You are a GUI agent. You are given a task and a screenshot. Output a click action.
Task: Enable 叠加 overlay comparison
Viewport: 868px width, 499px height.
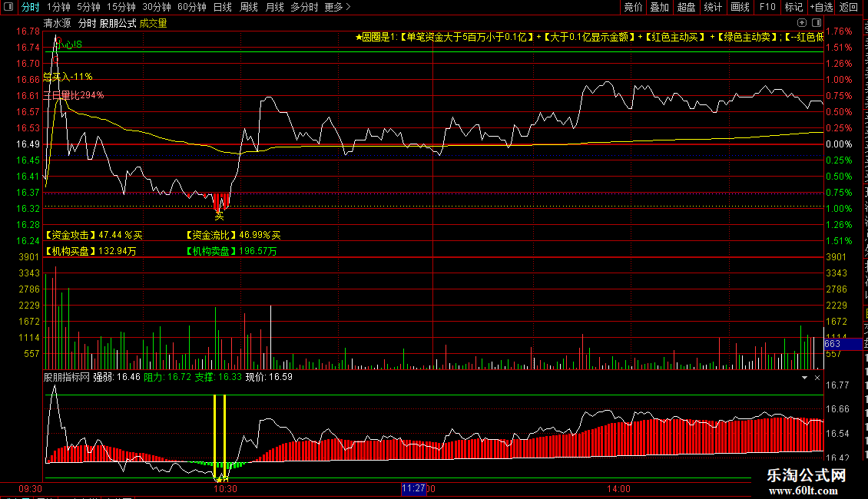pyautogui.click(x=659, y=7)
